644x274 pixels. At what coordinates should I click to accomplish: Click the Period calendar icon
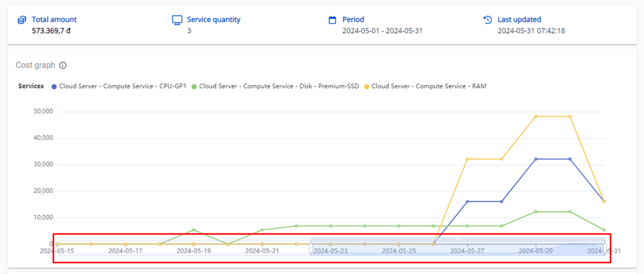(333, 20)
